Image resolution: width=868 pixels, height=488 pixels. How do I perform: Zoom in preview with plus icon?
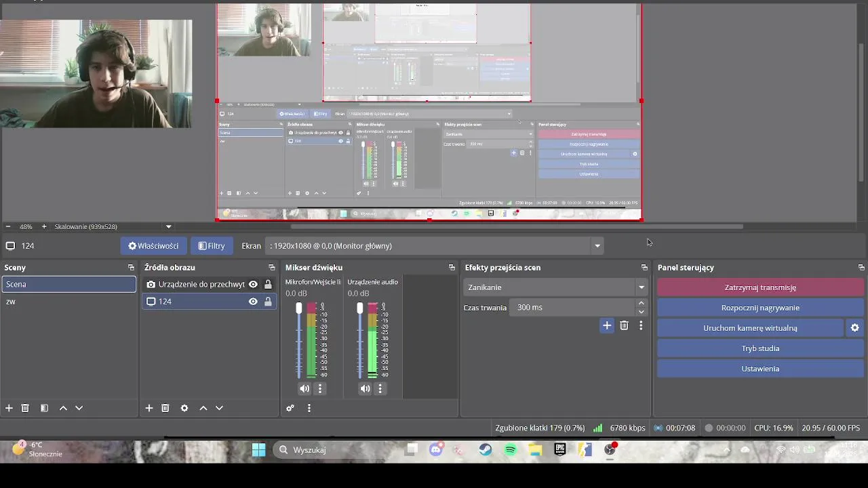click(x=44, y=226)
